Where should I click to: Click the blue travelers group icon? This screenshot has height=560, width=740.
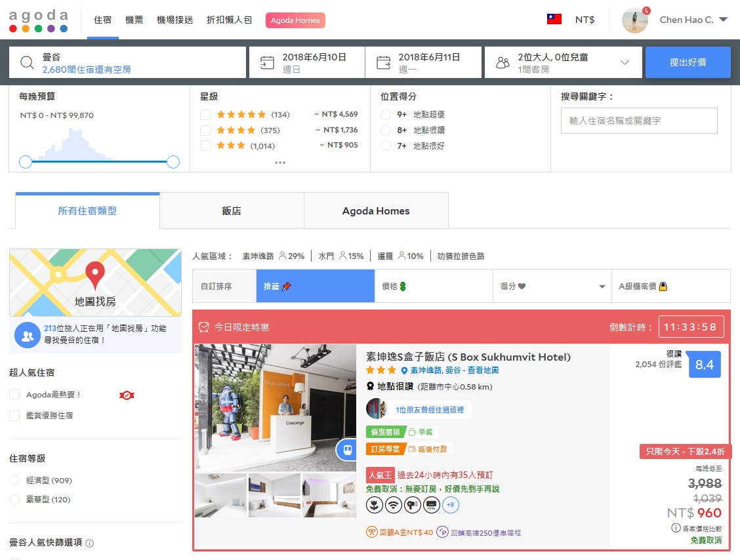coord(28,335)
